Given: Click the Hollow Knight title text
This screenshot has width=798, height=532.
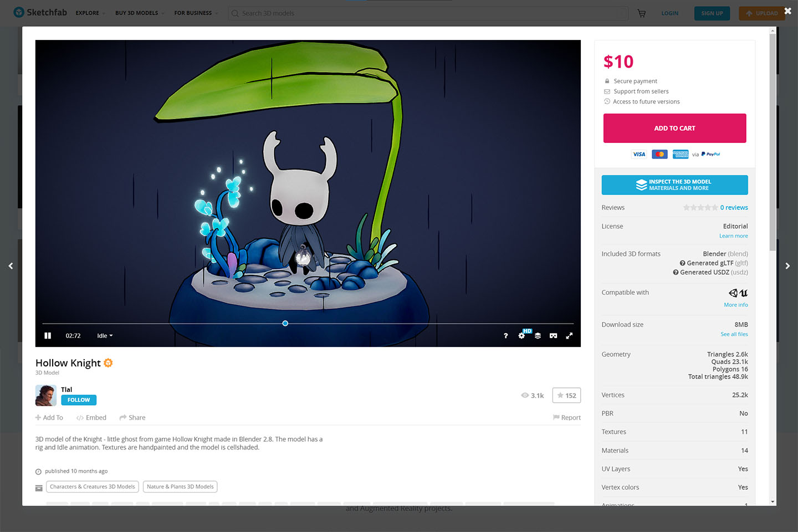Looking at the screenshot, I should point(68,363).
